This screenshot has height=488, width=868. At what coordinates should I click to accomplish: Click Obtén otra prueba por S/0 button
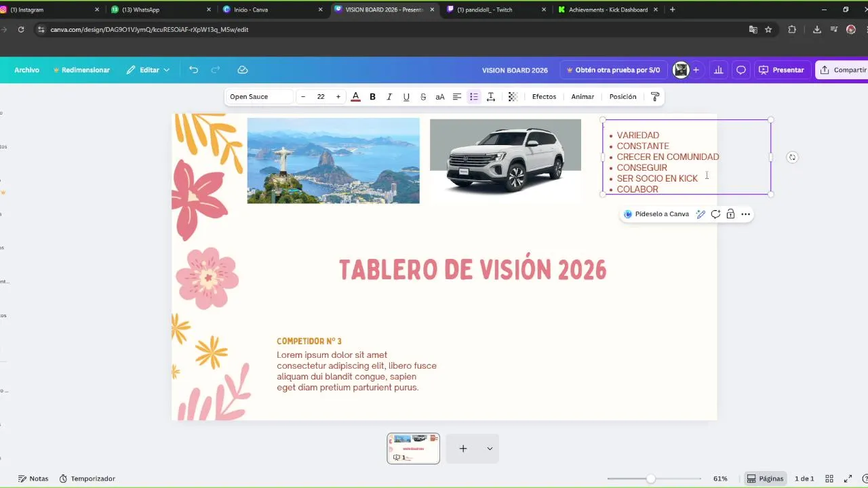pyautogui.click(x=613, y=70)
